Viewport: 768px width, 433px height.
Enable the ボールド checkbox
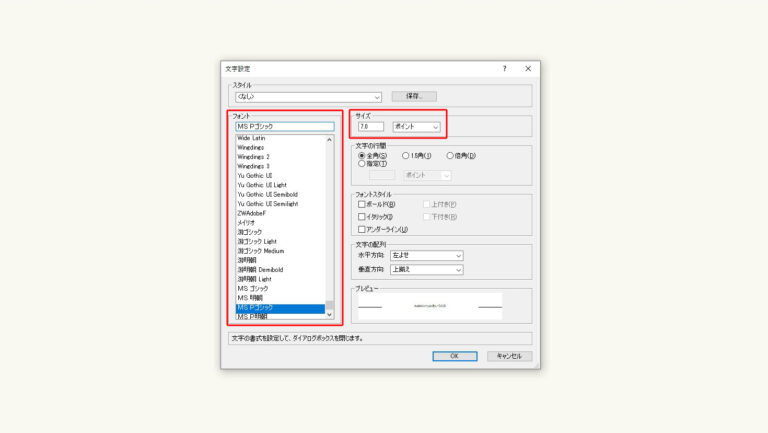362,204
